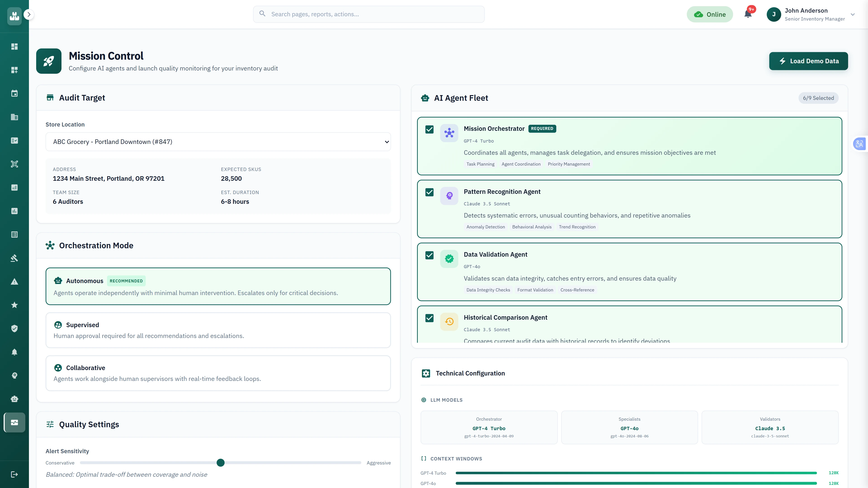Image resolution: width=868 pixels, height=488 pixels.
Task: Open the Store Location dropdown
Action: pos(218,141)
